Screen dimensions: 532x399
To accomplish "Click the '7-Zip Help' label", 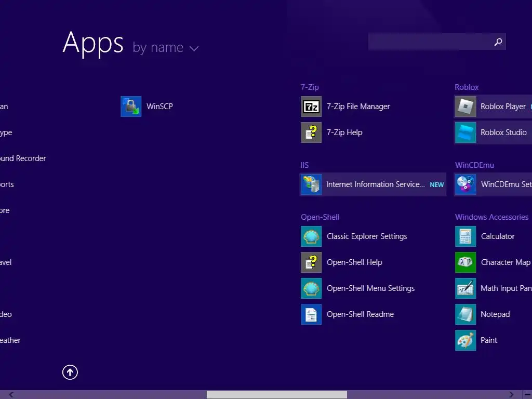I will [x=344, y=132].
